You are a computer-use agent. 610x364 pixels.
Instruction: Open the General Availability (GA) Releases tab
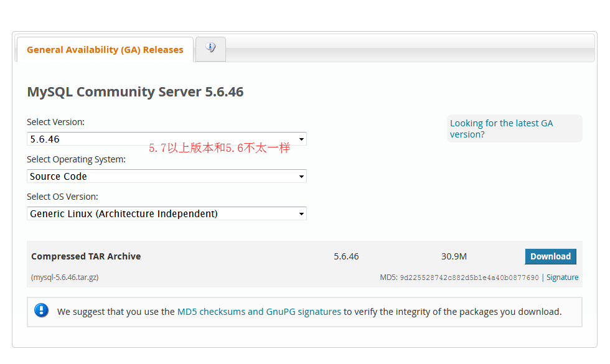105,50
